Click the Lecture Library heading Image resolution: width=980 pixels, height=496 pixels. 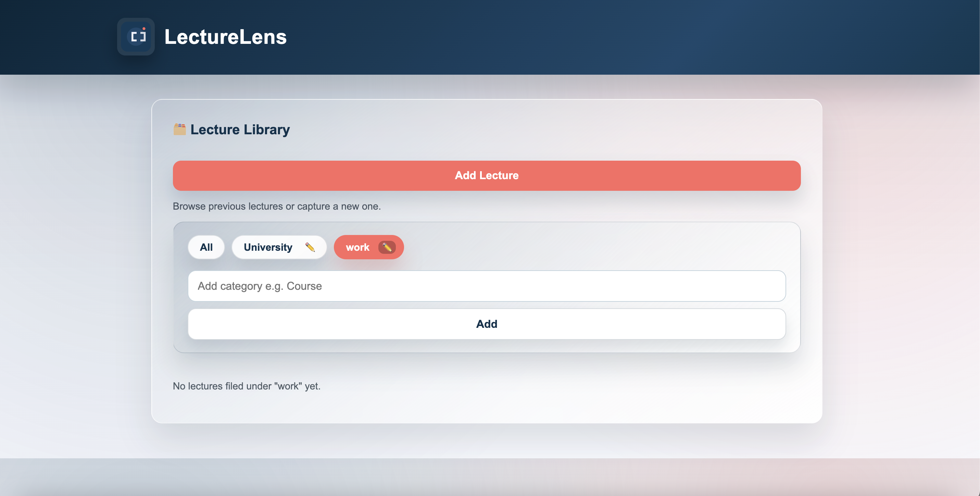240,129
